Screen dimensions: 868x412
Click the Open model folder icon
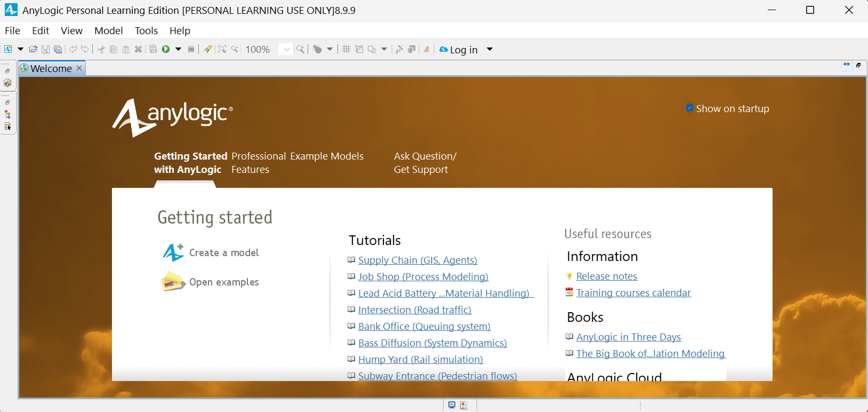point(33,49)
